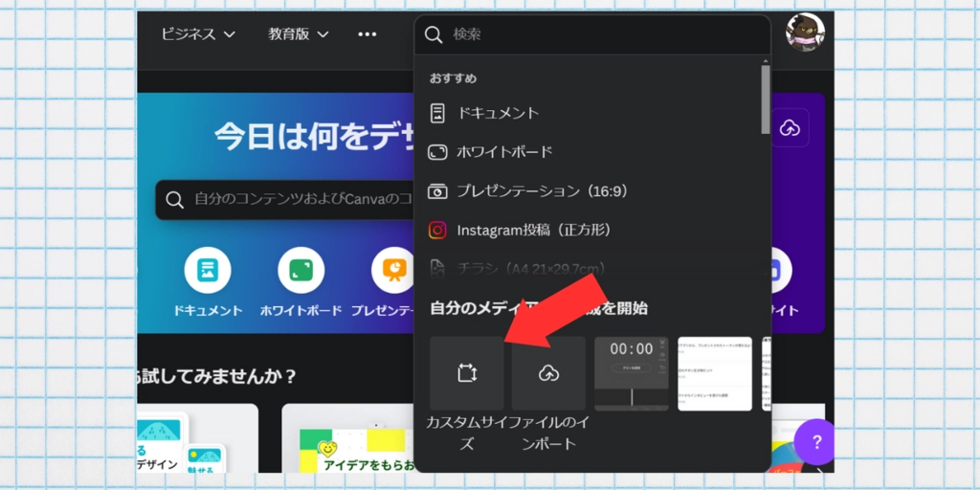The height and width of the screenshot is (490, 980).
Task: Open the 00:00 timer media thumbnail
Action: click(632, 374)
